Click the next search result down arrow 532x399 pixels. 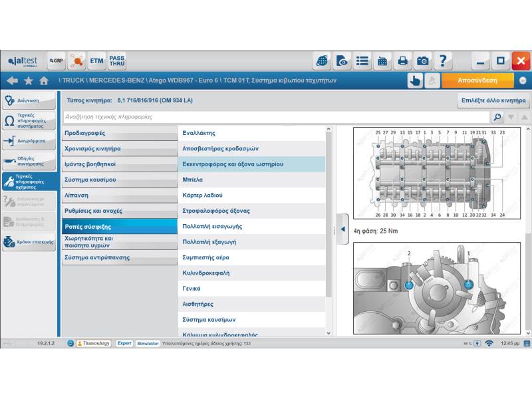511,117
